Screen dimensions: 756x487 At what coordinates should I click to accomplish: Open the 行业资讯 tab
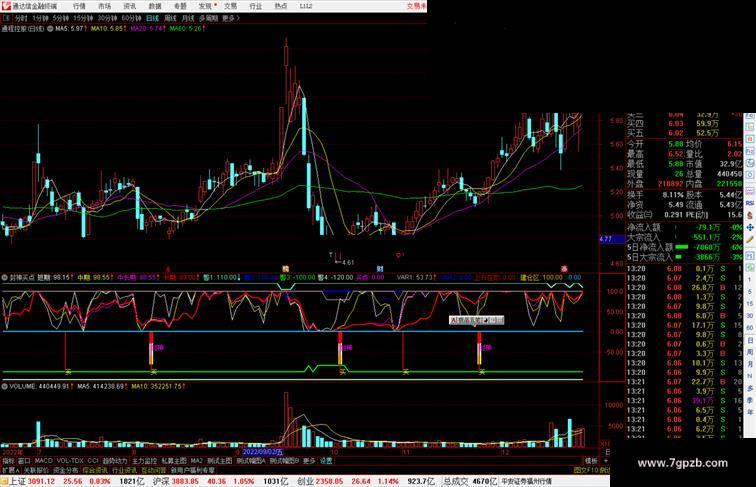124,470
